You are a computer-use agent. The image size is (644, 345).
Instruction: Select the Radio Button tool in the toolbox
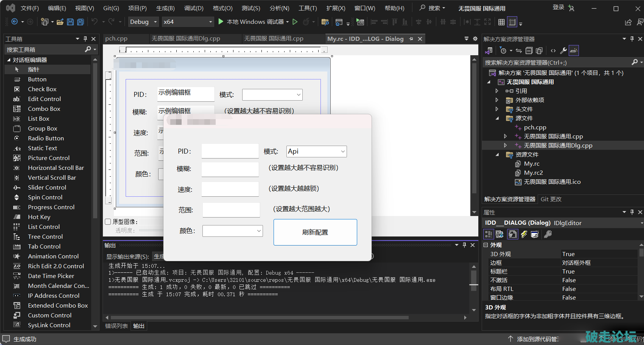coord(46,138)
